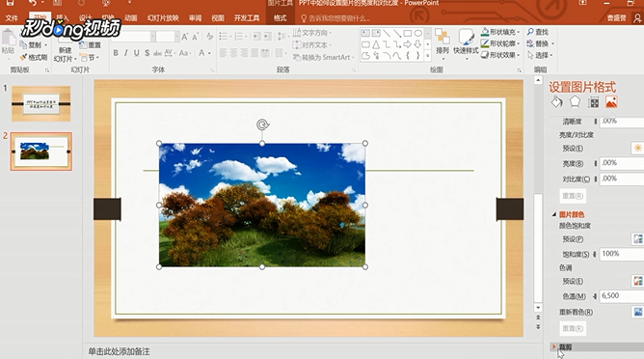Viewport: 644px width, 359px height.
Task: Click the rotate handle above the picture
Action: tap(262, 124)
